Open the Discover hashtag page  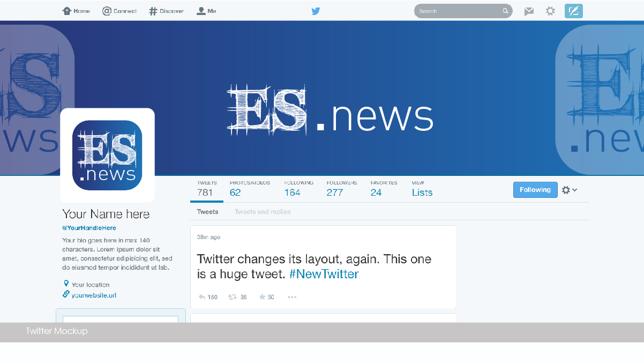coord(166,11)
